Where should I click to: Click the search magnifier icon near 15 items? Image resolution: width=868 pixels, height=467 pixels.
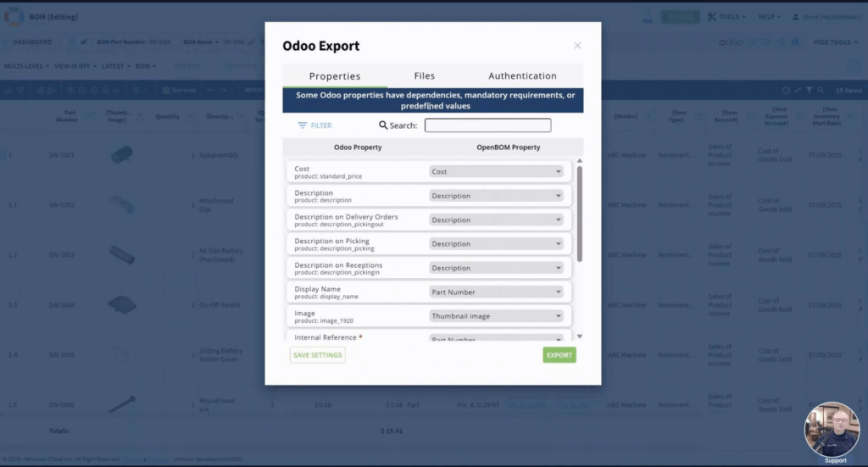821,90
